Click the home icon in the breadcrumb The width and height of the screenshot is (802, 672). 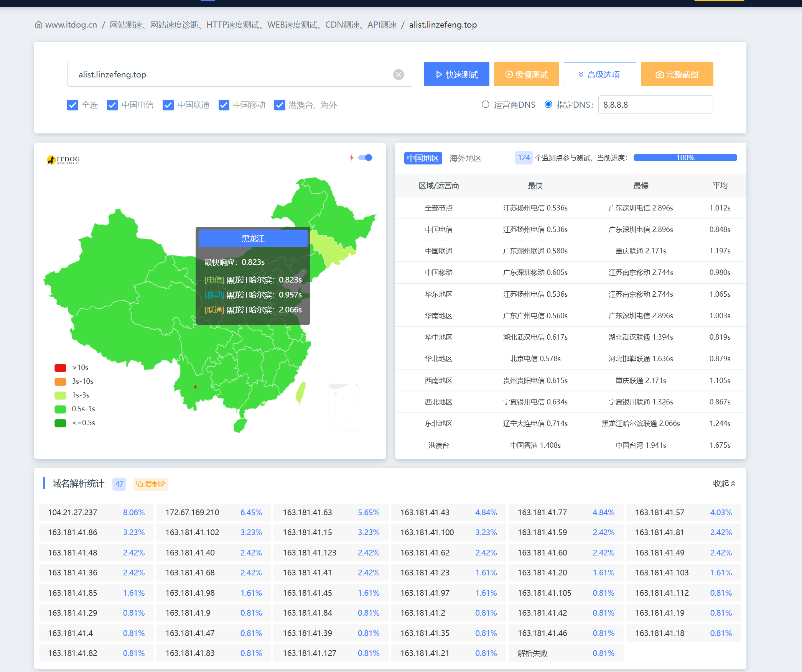pyautogui.click(x=38, y=25)
